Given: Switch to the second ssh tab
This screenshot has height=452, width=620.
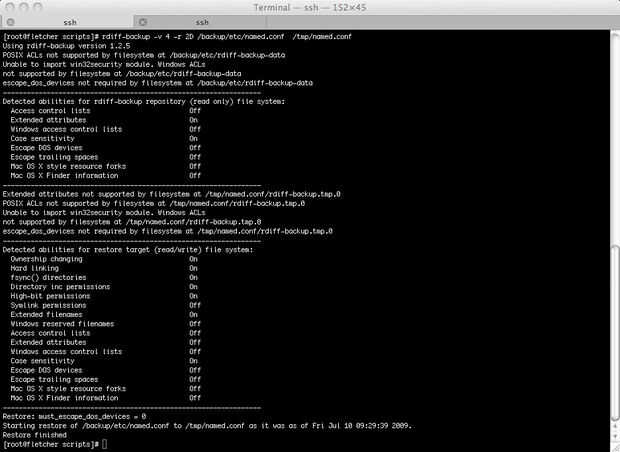Looking at the screenshot, I should 202,22.
